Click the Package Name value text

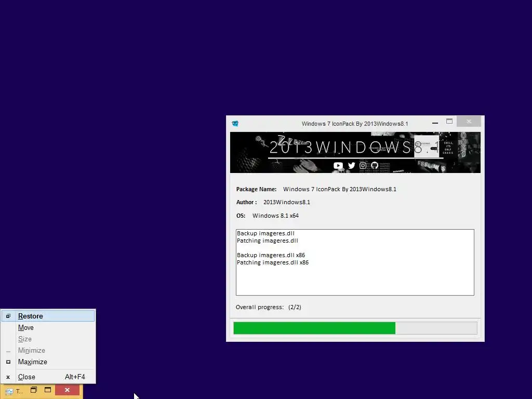[x=340, y=189]
